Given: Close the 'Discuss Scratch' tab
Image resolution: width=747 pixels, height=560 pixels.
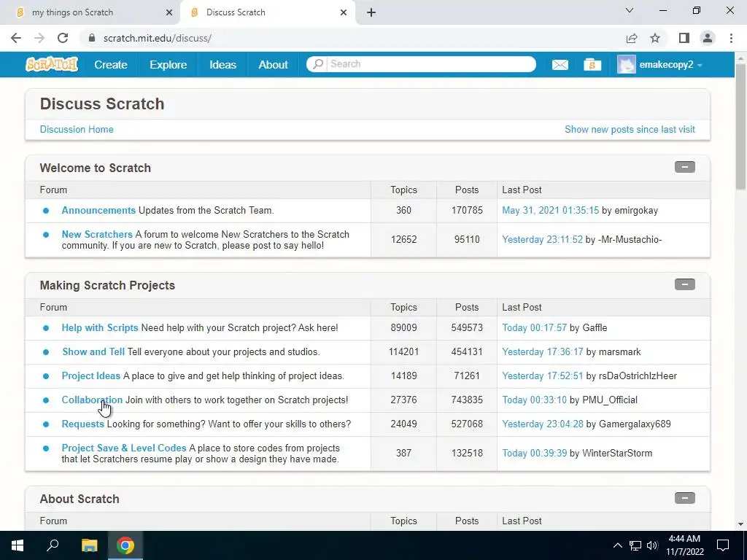Looking at the screenshot, I should pyautogui.click(x=344, y=13).
